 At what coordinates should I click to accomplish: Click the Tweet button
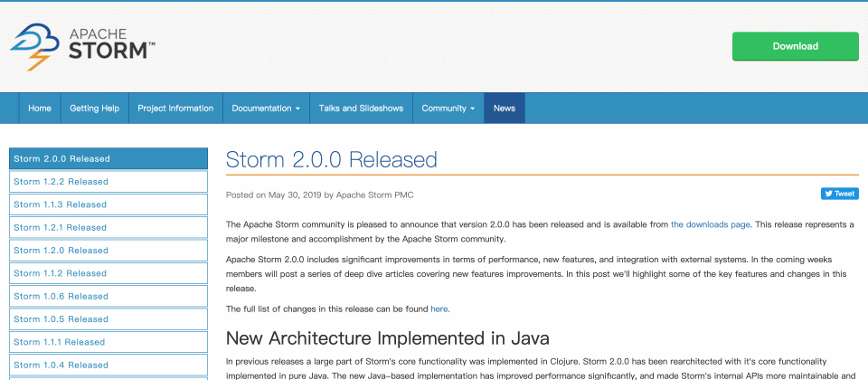(x=839, y=194)
